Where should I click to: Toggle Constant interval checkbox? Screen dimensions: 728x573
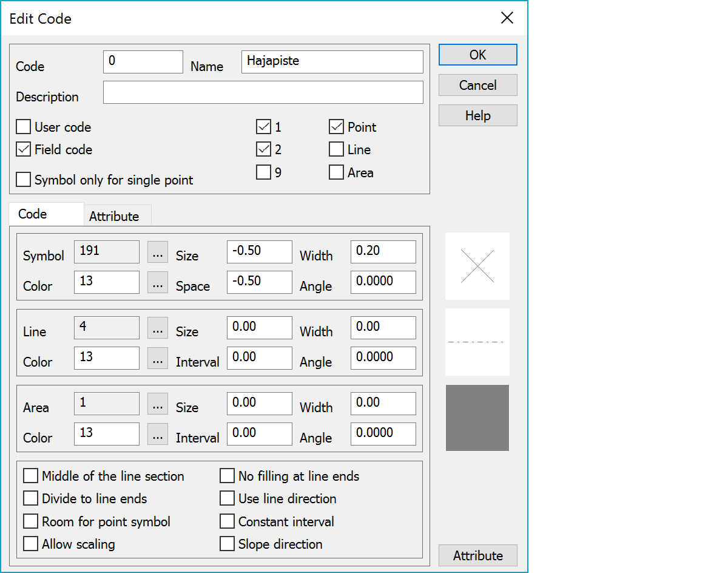pyautogui.click(x=227, y=521)
